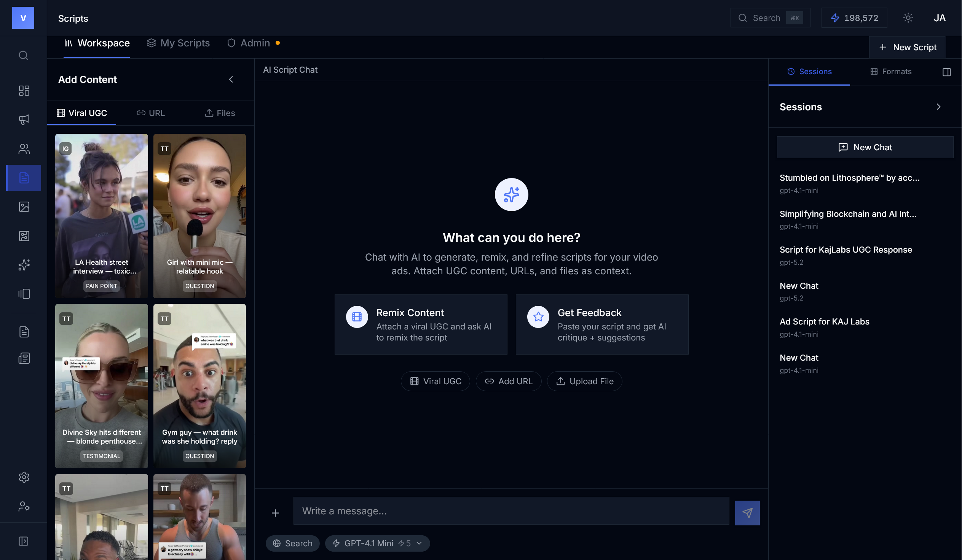Open the people icon in left sidebar
This screenshot has width=962, height=560.
tap(24, 149)
